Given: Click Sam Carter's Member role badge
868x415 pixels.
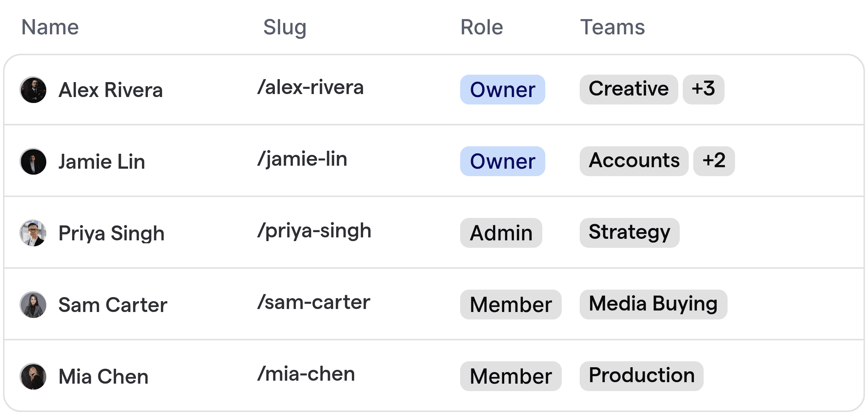Looking at the screenshot, I should (511, 305).
